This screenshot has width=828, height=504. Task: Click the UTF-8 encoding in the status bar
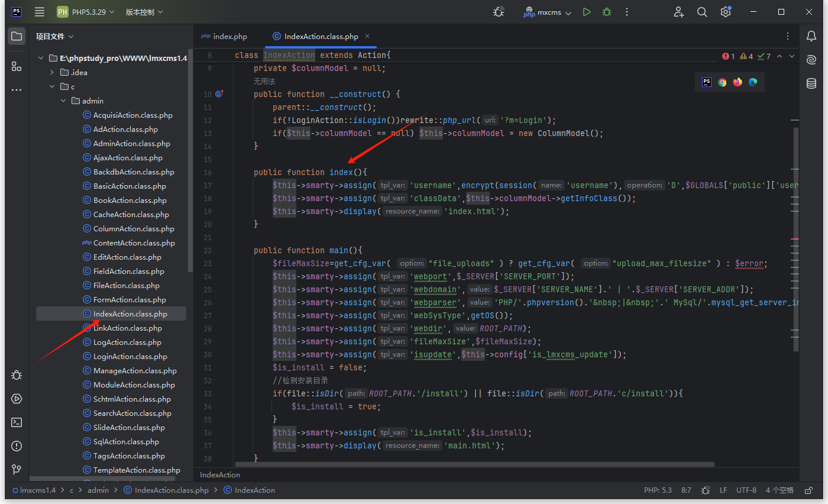(x=746, y=490)
